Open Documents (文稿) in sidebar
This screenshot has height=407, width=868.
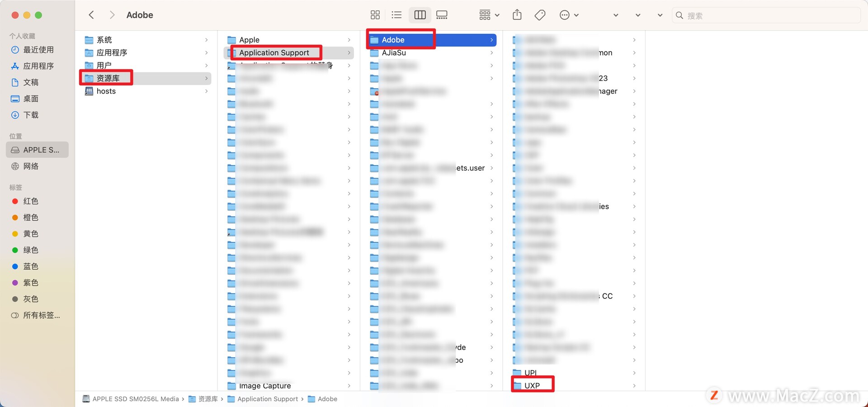click(38, 82)
